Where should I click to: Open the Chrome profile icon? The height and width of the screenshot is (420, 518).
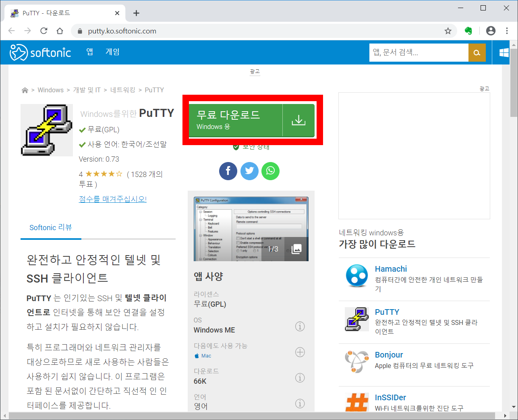coord(491,31)
